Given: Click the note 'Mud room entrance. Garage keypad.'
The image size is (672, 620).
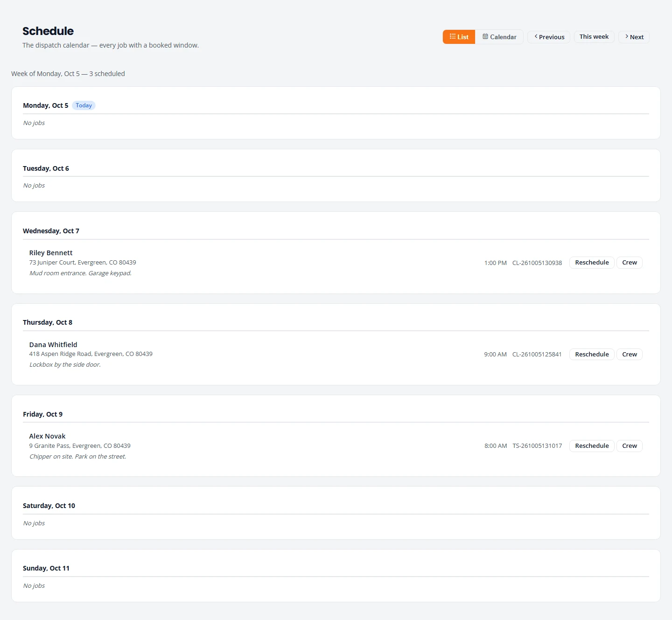Looking at the screenshot, I should click(80, 273).
